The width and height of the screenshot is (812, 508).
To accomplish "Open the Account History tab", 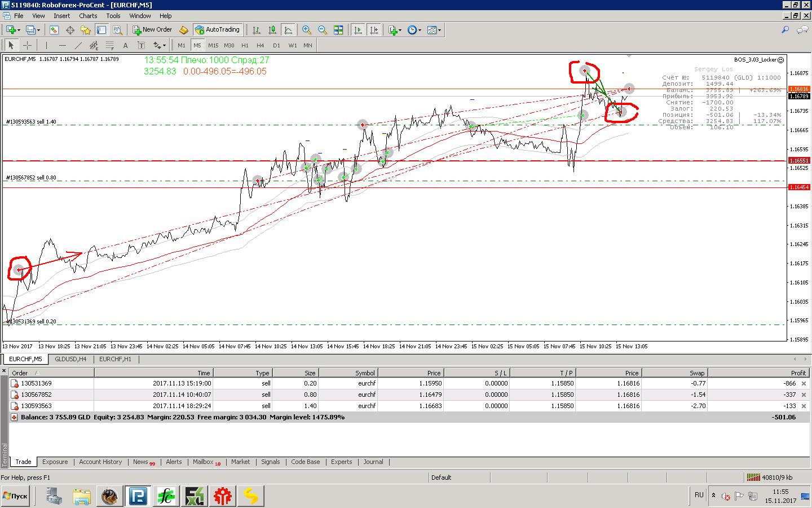I will (x=100, y=462).
